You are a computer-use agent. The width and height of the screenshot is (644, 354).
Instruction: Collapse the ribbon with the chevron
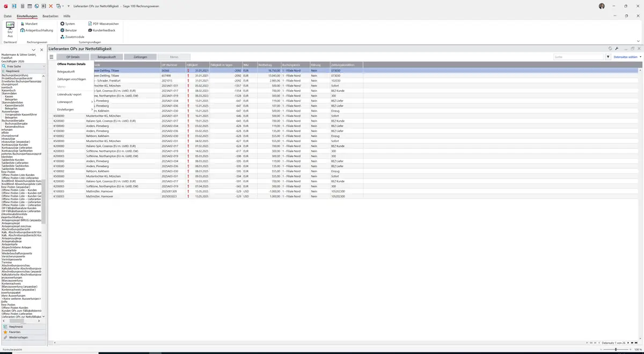coord(638,41)
